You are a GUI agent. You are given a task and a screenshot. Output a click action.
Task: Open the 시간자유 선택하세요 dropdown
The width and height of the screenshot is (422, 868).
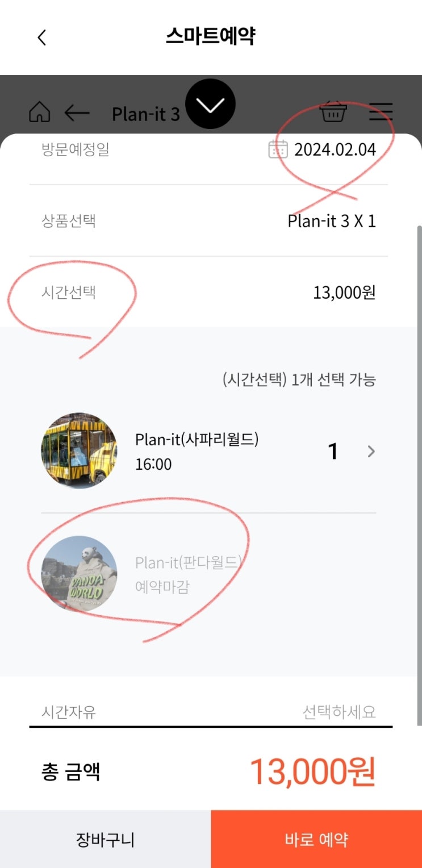coord(211,712)
